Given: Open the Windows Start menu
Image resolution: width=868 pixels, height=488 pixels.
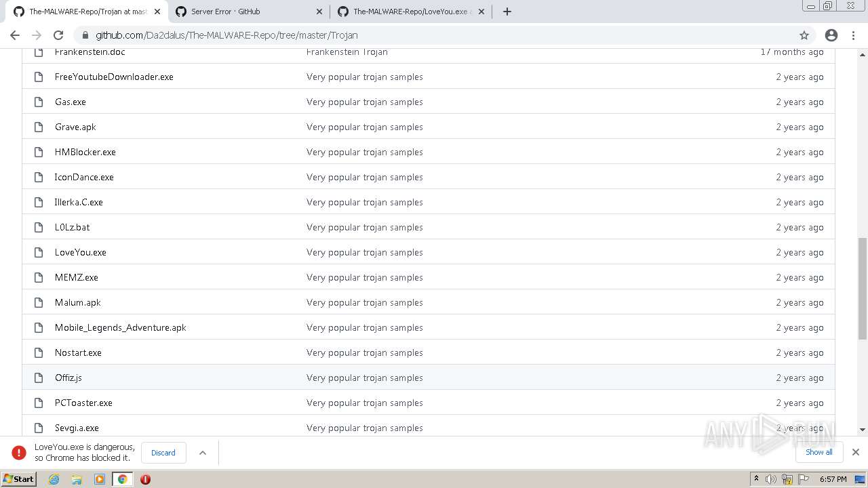Looking at the screenshot, I should [x=18, y=479].
